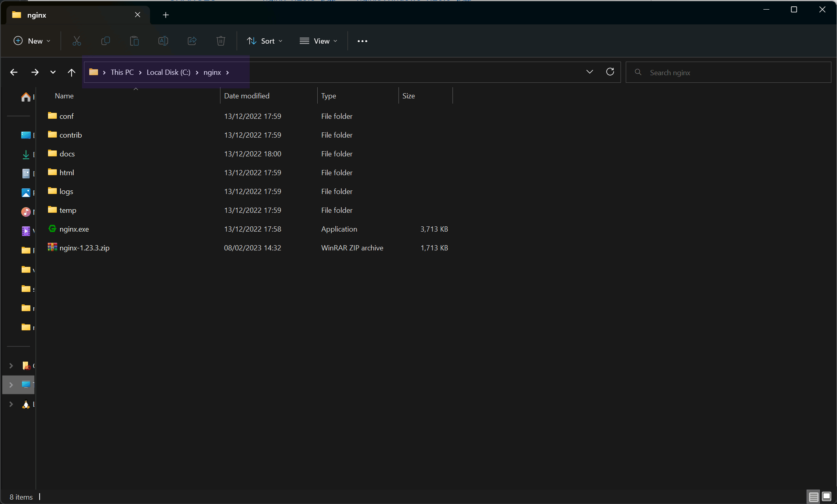The height and width of the screenshot is (504, 837).
Task: Click Local Disk (C:) in breadcrumb
Action: [168, 72]
